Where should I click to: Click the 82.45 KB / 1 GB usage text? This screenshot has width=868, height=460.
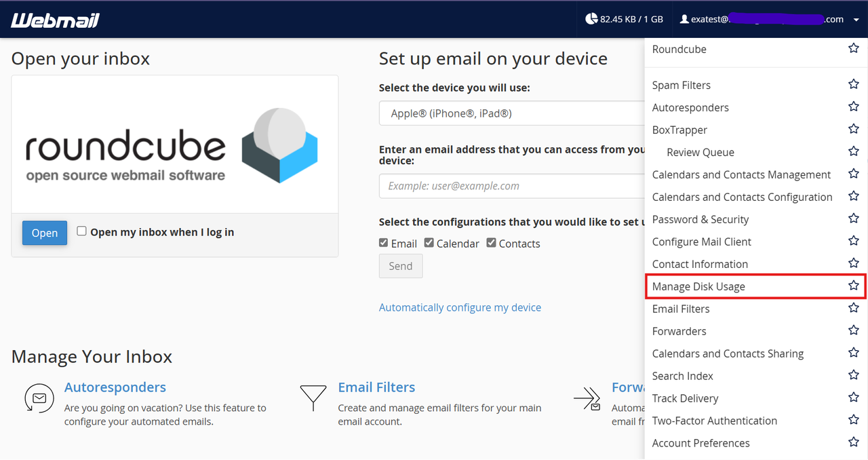(x=631, y=20)
